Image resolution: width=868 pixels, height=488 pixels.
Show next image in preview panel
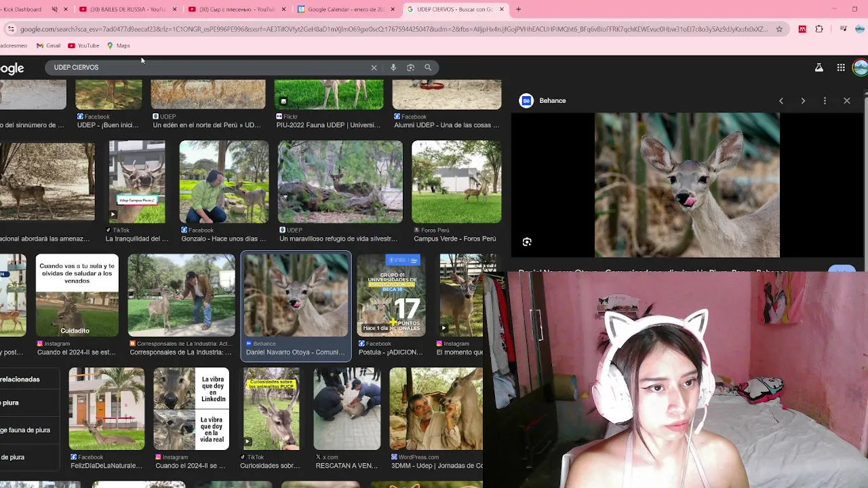[x=803, y=101]
